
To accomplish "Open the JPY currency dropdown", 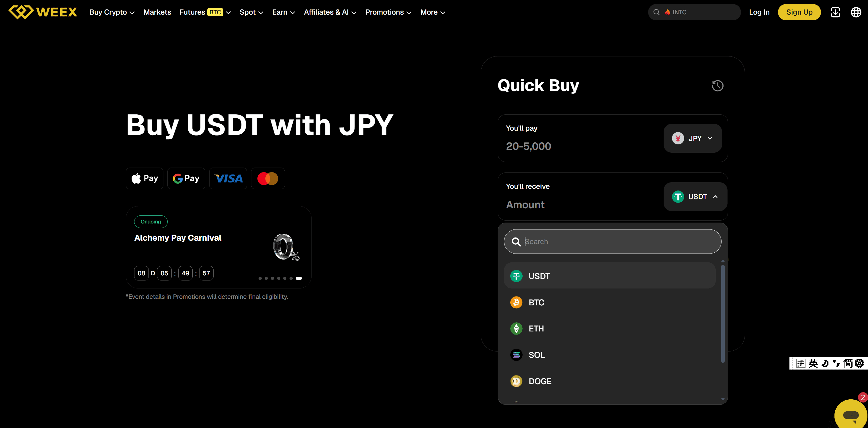I will pos(693,138).
